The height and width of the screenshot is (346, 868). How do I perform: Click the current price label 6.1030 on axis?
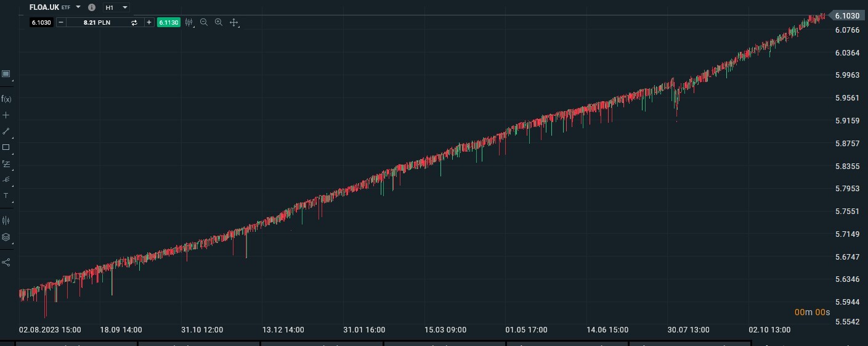(846, 15)
